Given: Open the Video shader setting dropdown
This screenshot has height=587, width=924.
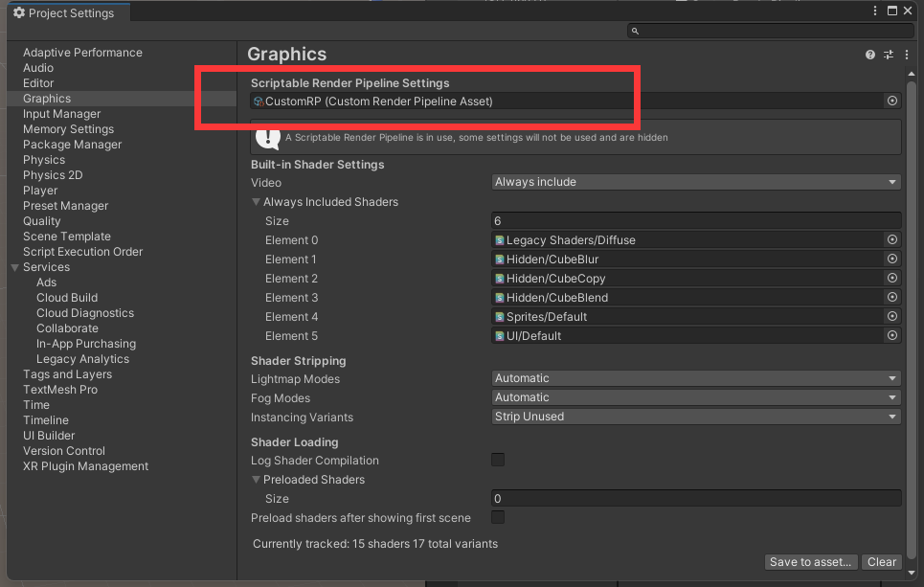Looking at the screenshot, I should click(x=696, y=182).
